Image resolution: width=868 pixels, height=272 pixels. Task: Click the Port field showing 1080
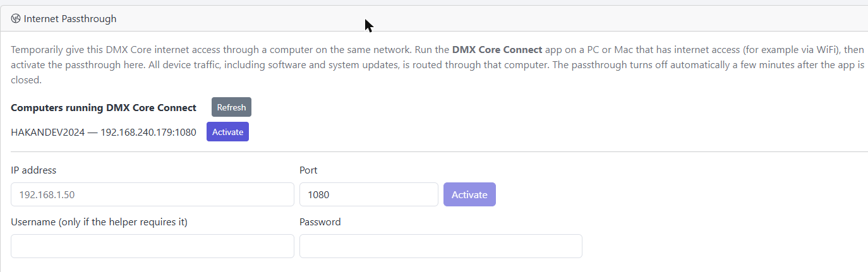pyautogui.click(x=369, y=194)
